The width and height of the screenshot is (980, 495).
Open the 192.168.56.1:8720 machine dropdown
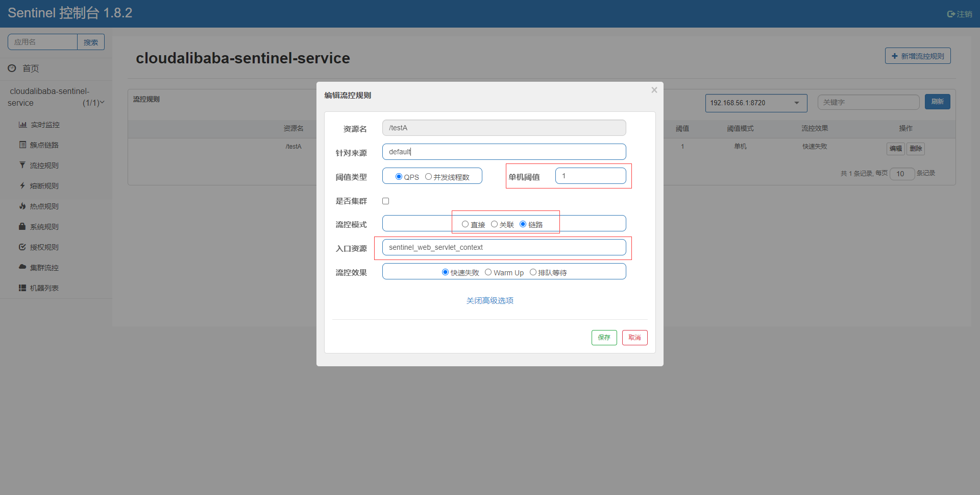[756, 103]
